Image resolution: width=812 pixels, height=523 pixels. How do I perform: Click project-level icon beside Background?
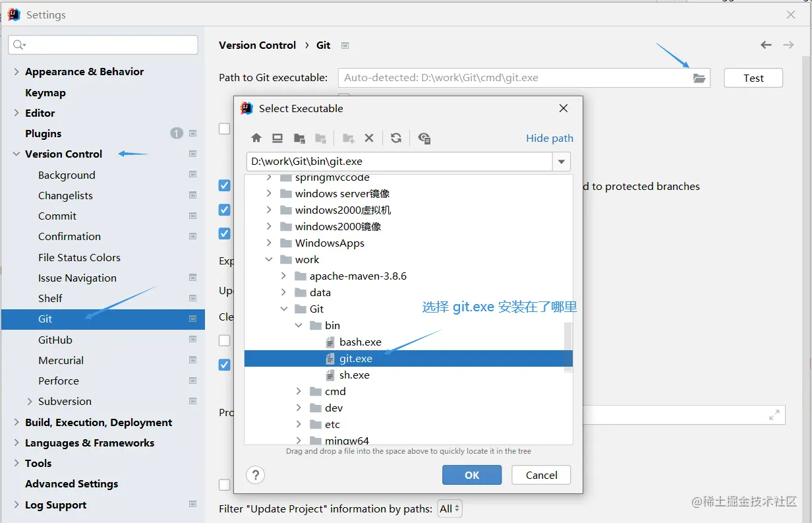(x=192, y=175)
